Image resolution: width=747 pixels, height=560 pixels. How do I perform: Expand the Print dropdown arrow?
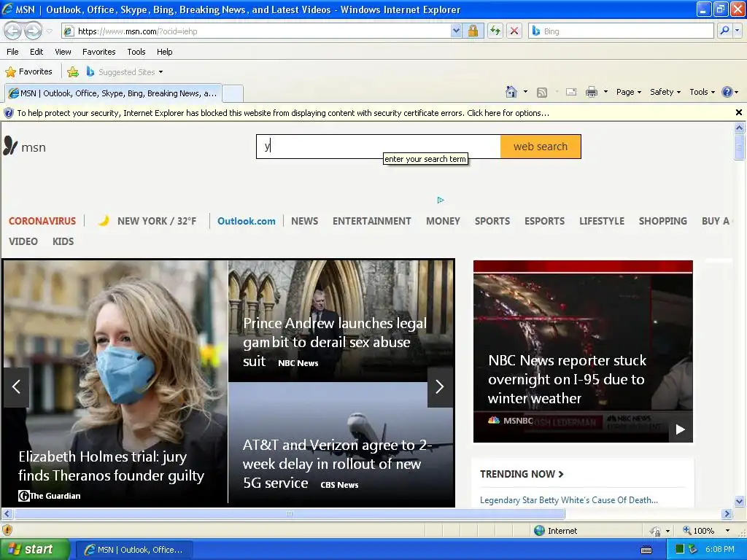(605, 92)
